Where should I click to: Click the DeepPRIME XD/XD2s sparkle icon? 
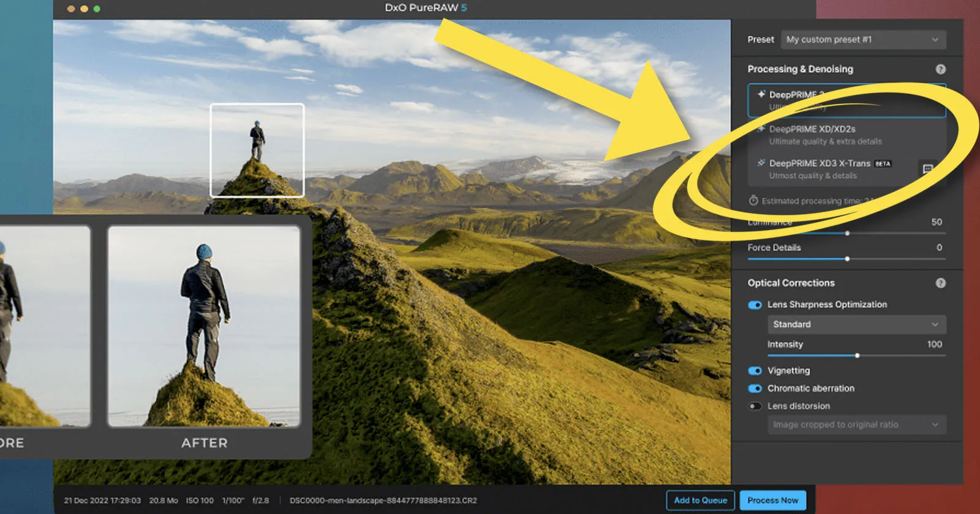tap(761, 129)
